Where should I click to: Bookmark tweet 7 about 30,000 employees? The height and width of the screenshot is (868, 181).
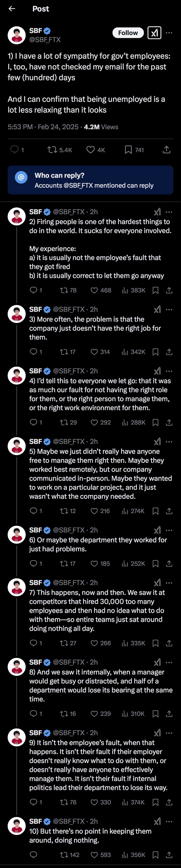[x=156, y=643]
